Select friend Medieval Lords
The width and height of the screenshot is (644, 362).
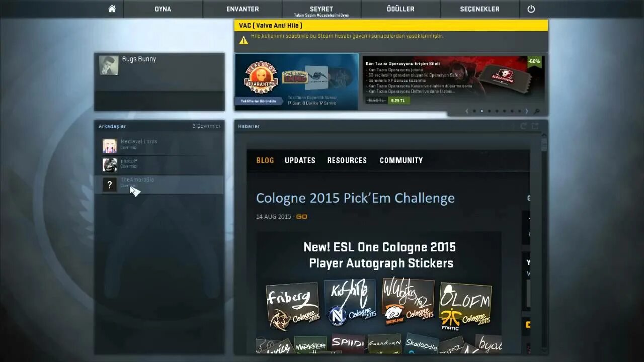(x=159, y=146)
